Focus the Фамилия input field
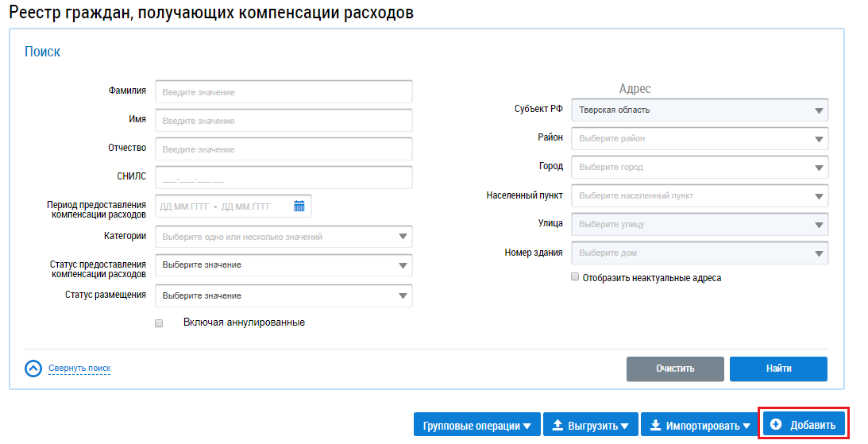This screenshot has height=444, width=868. (284, 92)
